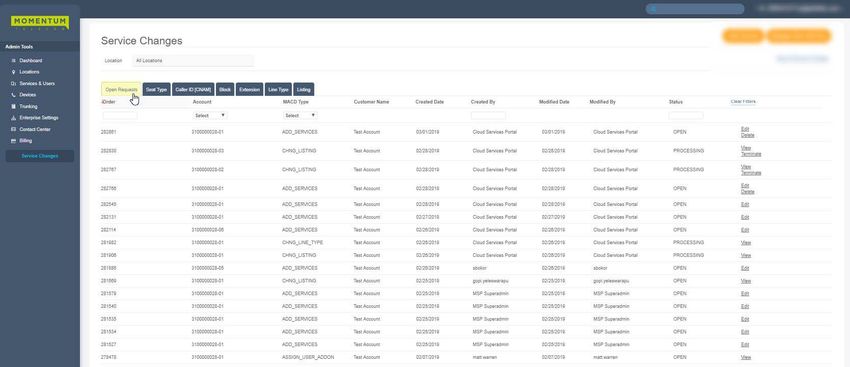
Task: Click the Status filter input box
Action: (x=686, y=115)
